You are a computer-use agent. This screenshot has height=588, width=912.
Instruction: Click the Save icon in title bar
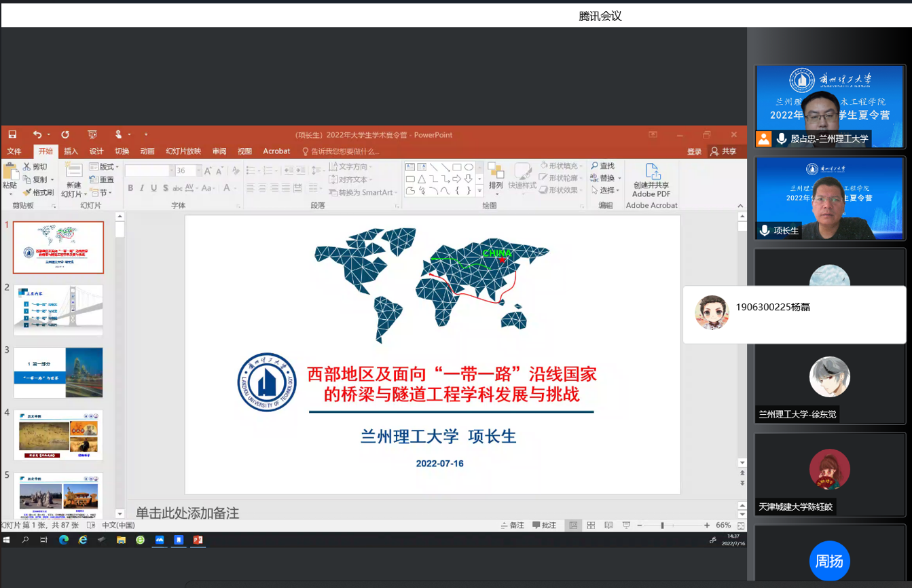(12, 134)
